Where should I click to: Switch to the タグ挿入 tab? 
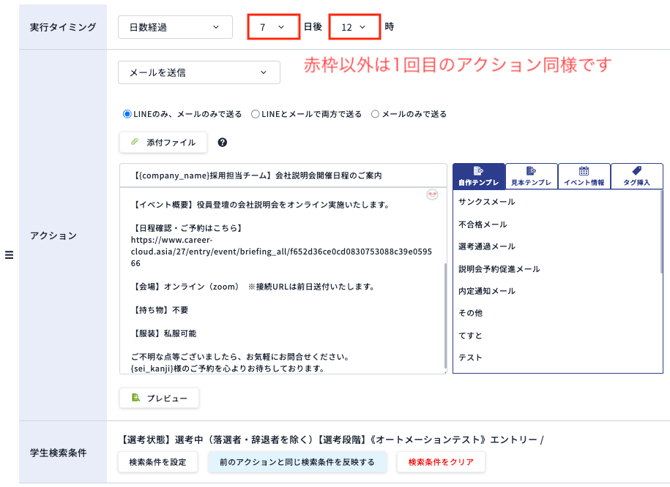(637, 176)
